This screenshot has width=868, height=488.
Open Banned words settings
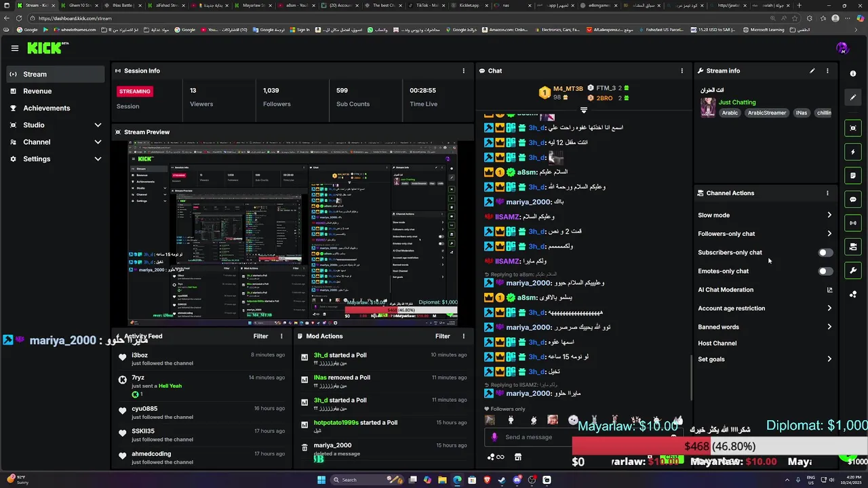(x=765, y=327)
